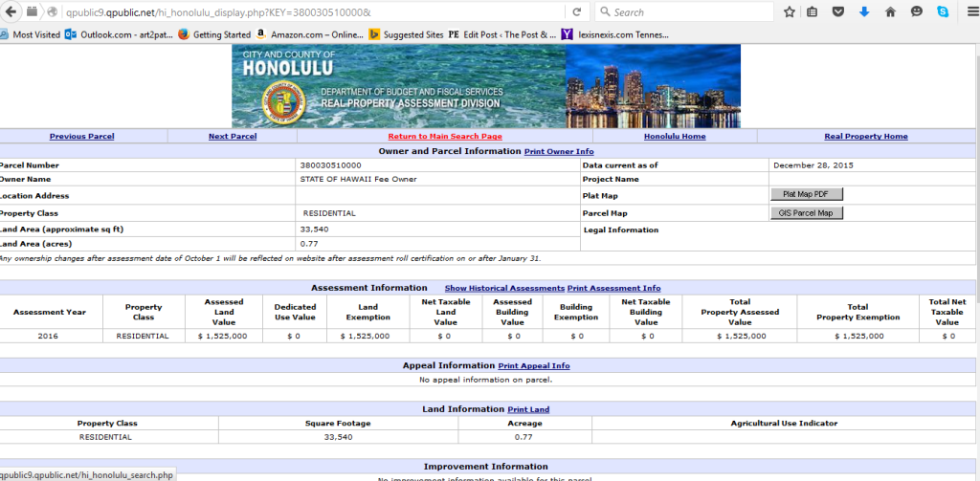Click the browser back arrow button
The width and height of the screenshot is (980, 481).
(x=12, y=12)
